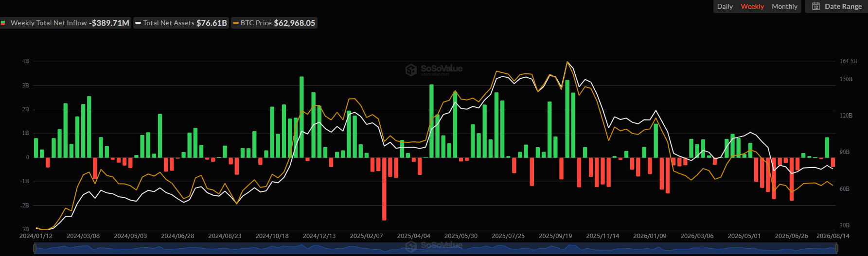Click the 2025/09/19 axis date label

[x=555, y=236]
